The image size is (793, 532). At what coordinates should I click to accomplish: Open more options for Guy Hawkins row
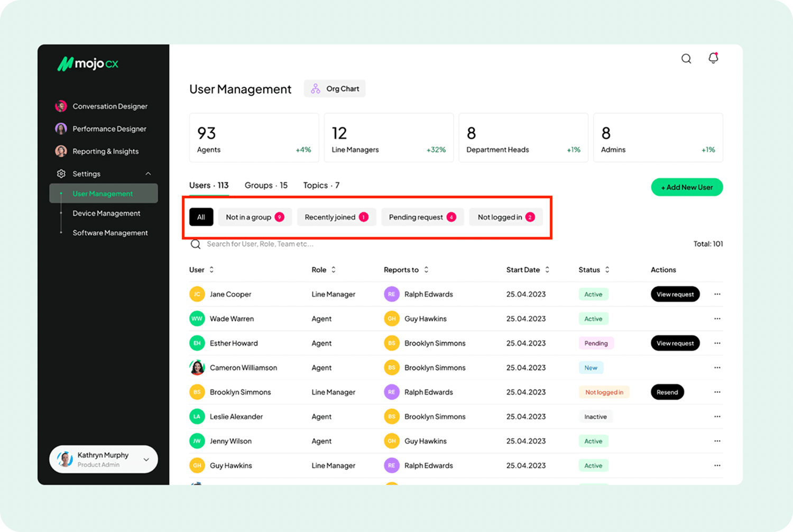(x=717, y=465)
